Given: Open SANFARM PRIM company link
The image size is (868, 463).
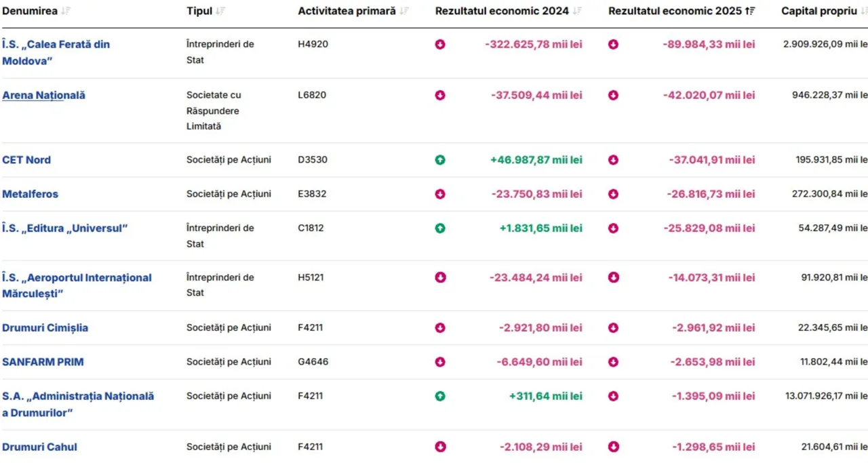Looking at the screenshot, I should 43,362.
